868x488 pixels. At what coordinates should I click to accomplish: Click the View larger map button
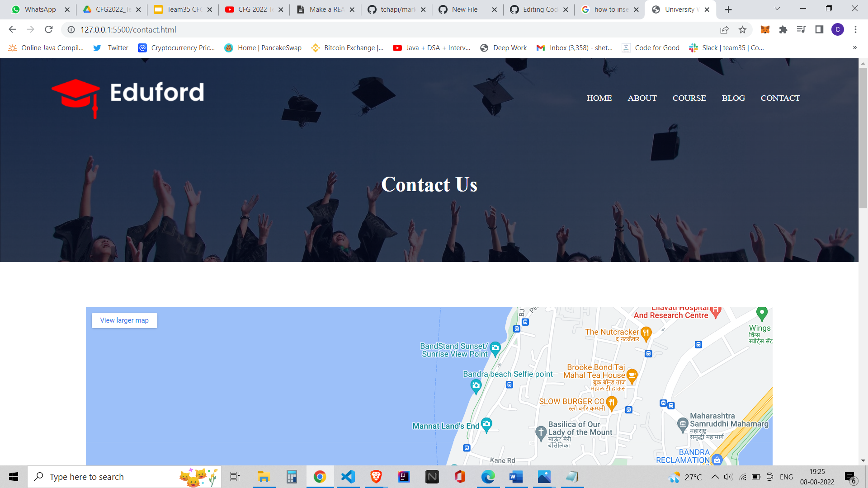(x=124, y=320)
